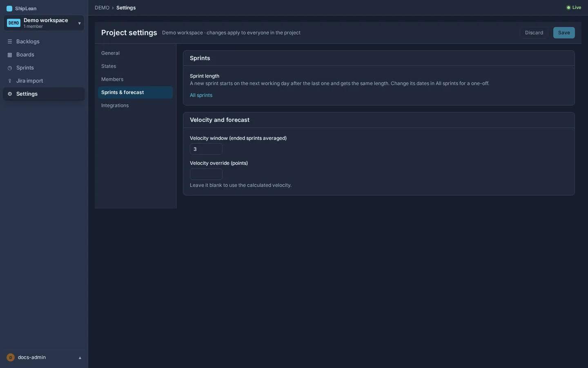Click the ShipLean logo icon

pyautogui.click(x=9, y=9)
